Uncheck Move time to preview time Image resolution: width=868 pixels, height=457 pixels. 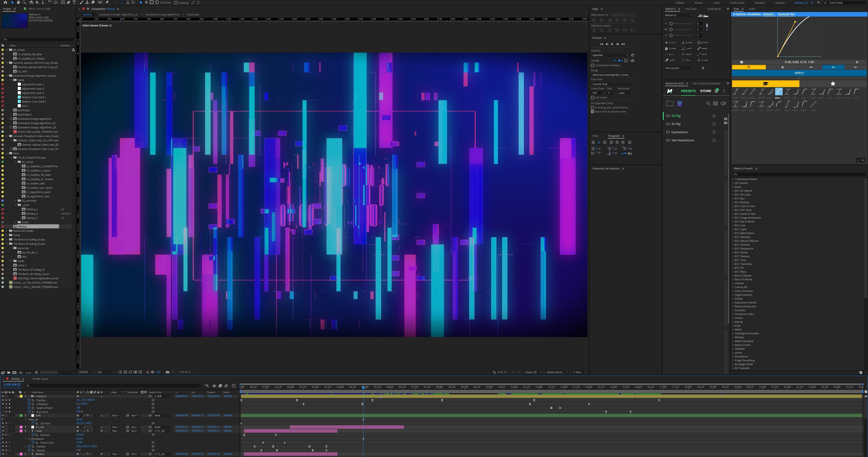pos(592,111)
